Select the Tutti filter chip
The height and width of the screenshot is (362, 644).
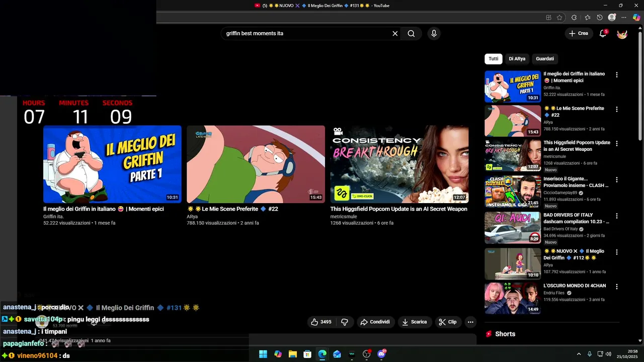click(494, 59)
